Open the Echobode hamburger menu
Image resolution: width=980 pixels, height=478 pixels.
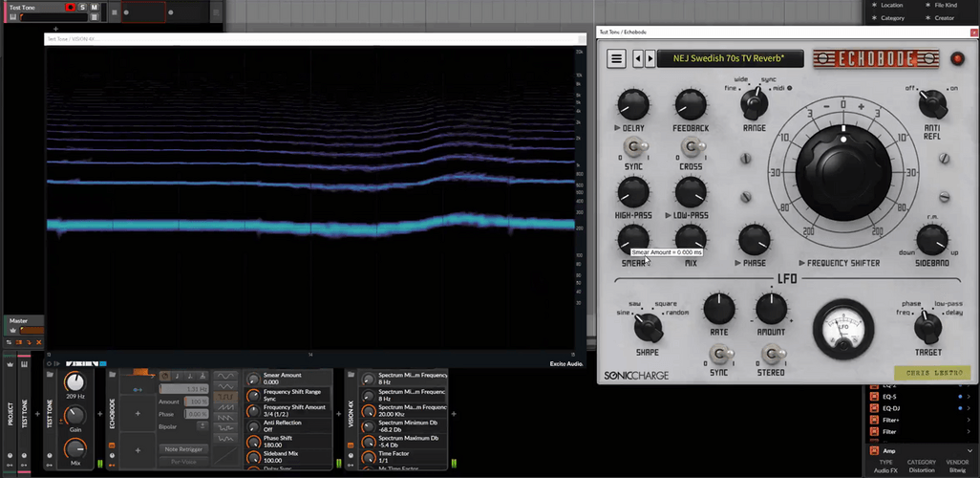(616, 59)
